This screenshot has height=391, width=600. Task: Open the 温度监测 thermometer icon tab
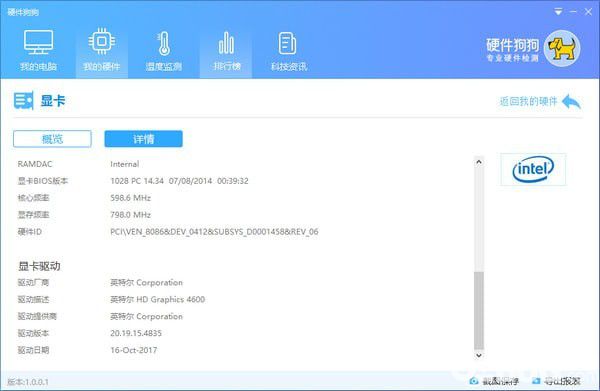pos(164,50)
